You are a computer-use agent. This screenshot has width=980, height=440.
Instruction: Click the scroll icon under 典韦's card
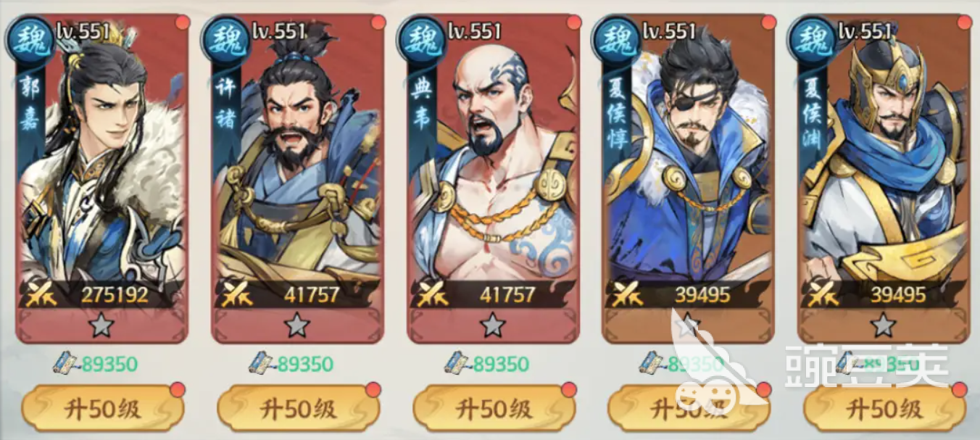pyautogui.click(x=458, y=362)
